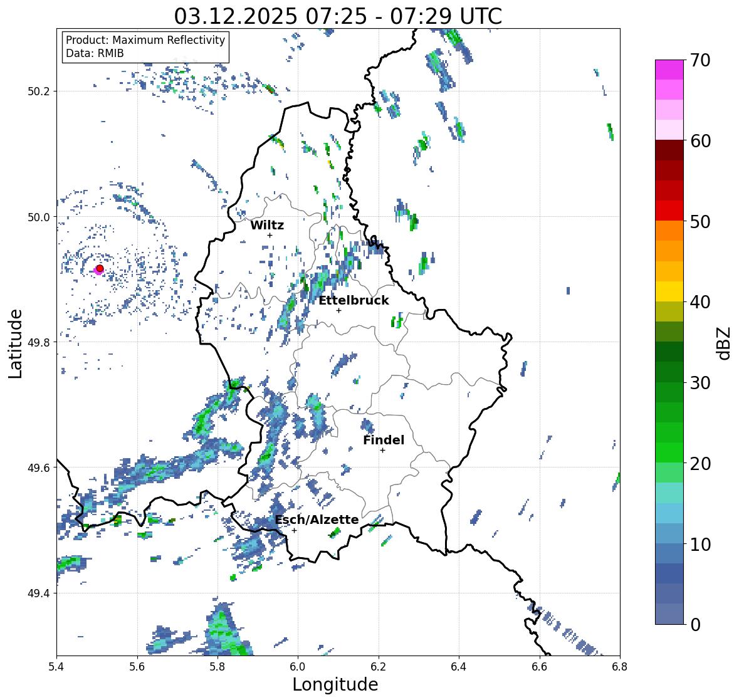
Task: Click the 50 tick on colorbar
Action: [x=700, y=221]
